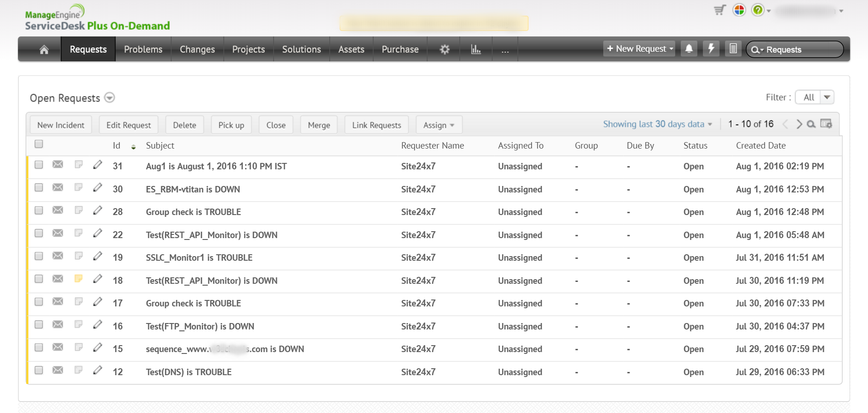Go to the Home dashboard icon

click(x=44, y=49)
